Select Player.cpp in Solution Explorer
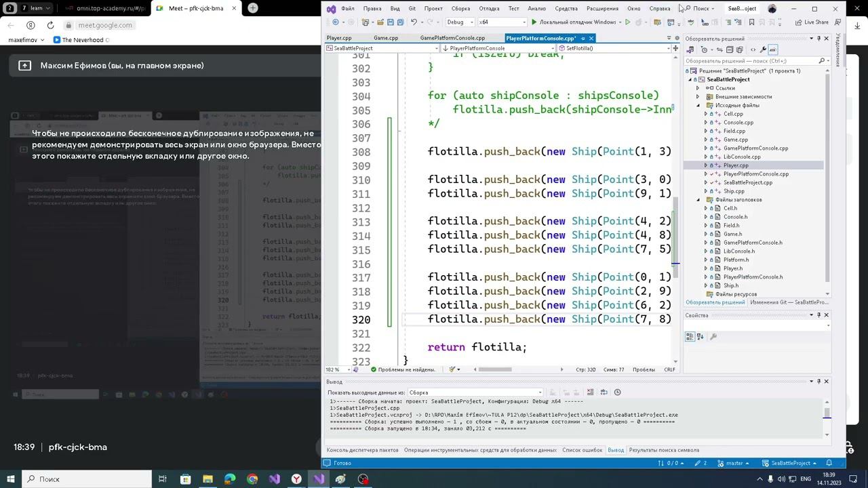The image size is (868, 488). pos(736,165)
